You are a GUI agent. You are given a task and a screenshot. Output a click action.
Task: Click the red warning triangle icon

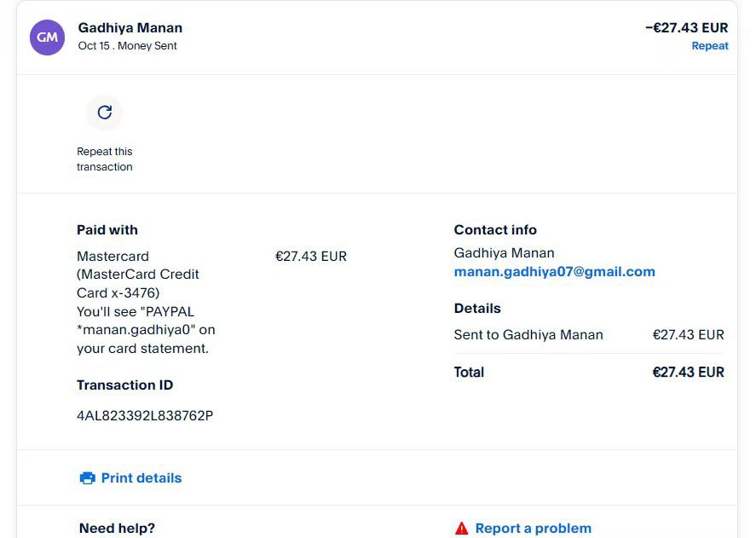tap(461, 529)
